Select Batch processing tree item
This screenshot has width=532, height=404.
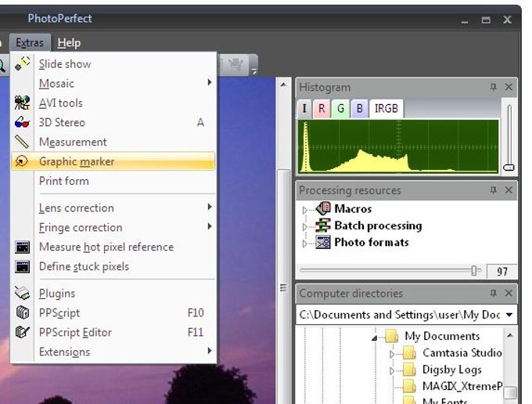379,225
